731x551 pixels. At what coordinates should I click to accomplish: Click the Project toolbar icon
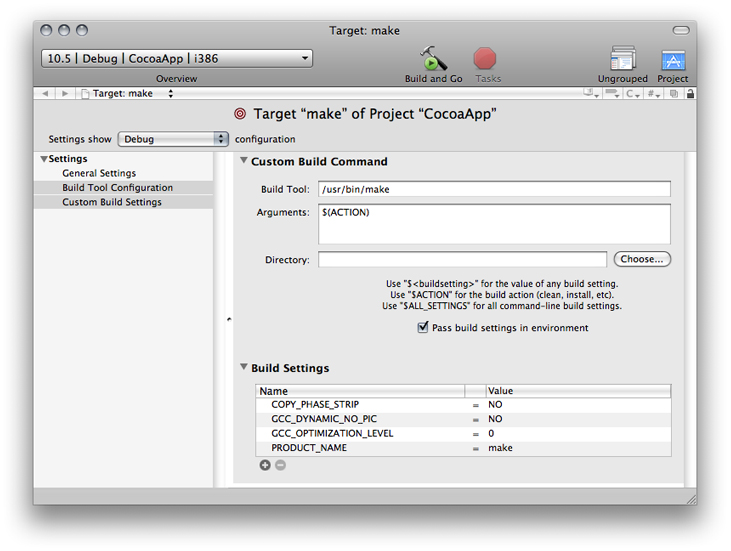(x=672, y=60)
